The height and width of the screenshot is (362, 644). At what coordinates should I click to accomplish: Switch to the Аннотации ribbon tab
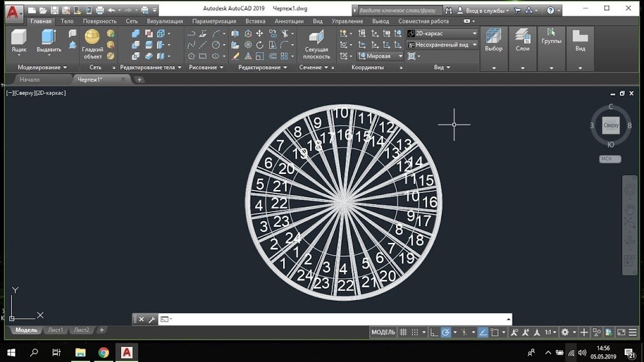(289, 21)
